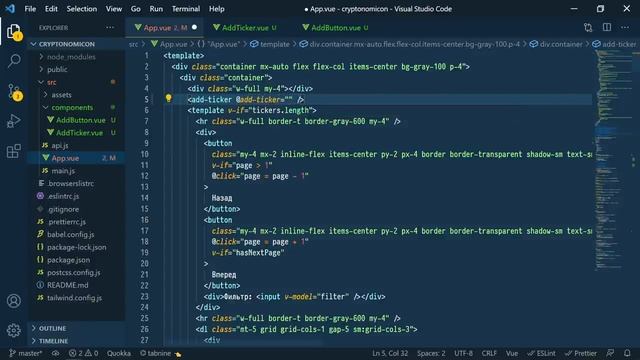
Task: Collapse the CRYPTONOMICON root section
Action: (x=67, y=44)
